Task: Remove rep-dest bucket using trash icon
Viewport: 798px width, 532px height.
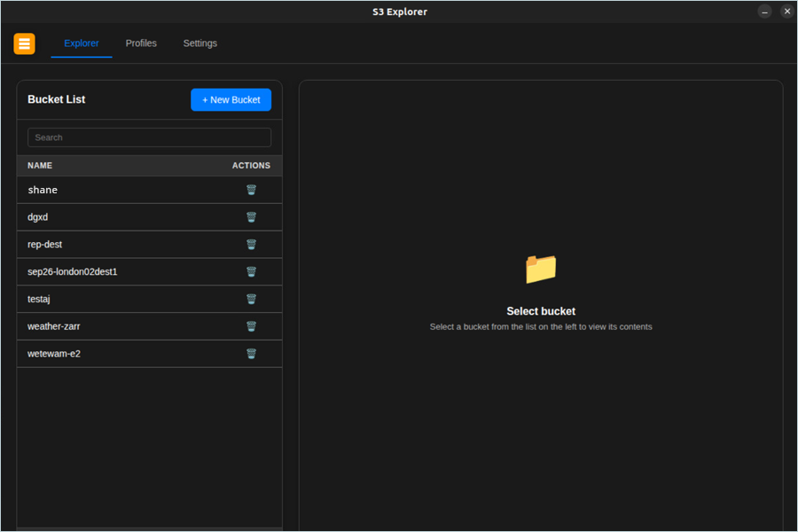Action: [251, 245]
